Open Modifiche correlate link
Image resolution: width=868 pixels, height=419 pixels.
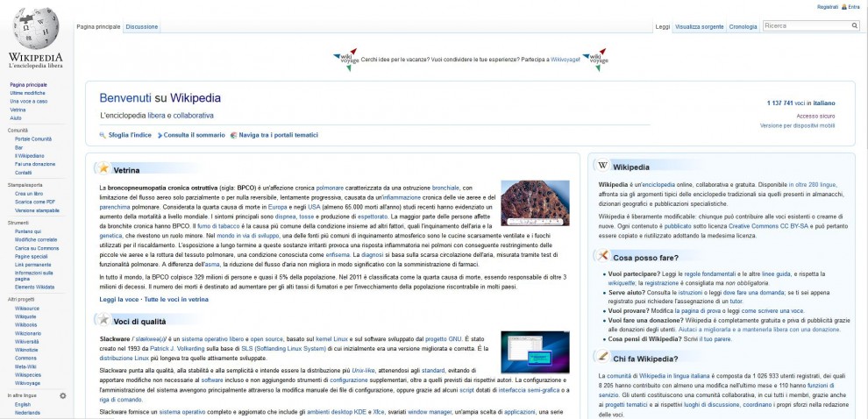click(x=36, y=239)
